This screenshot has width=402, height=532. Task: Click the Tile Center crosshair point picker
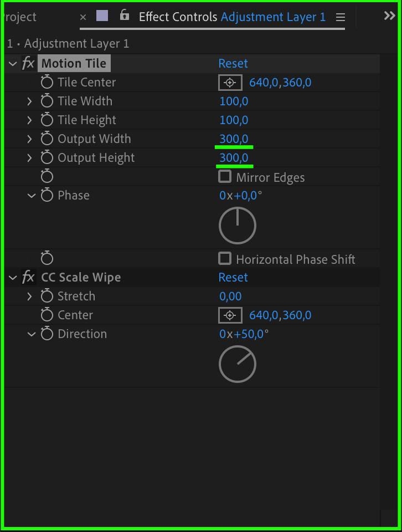pos(230,83)
